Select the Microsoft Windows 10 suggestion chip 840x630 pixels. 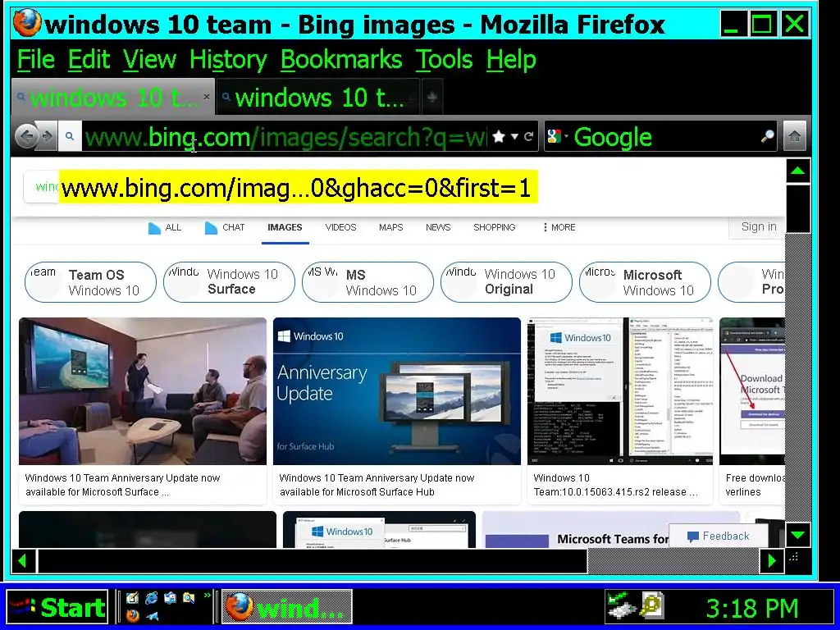(x=645, y=282)
